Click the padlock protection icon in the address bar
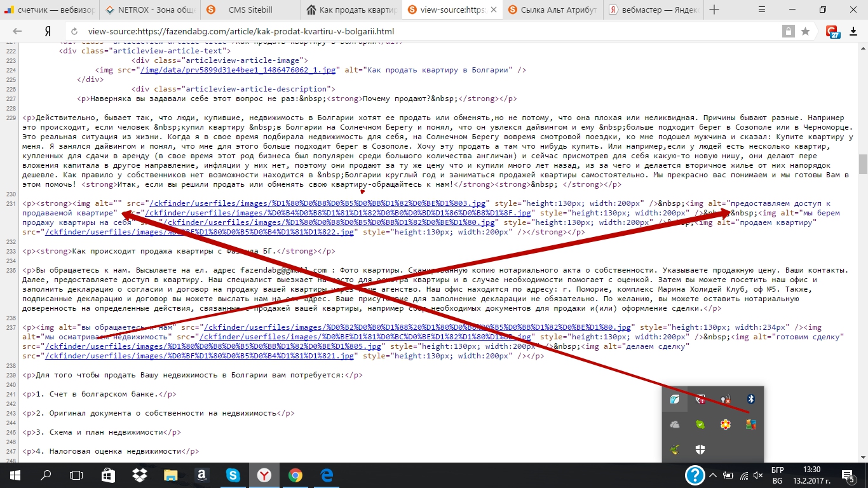 [789, 31]
